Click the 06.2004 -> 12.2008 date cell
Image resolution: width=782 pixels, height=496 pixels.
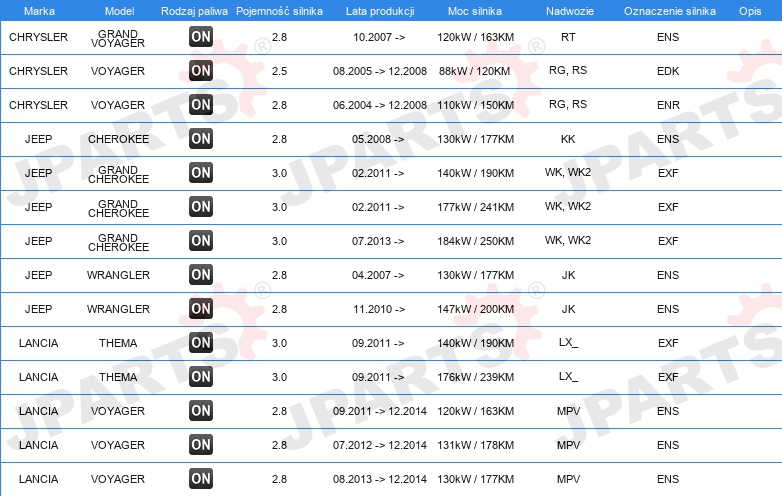coord(380,105)
